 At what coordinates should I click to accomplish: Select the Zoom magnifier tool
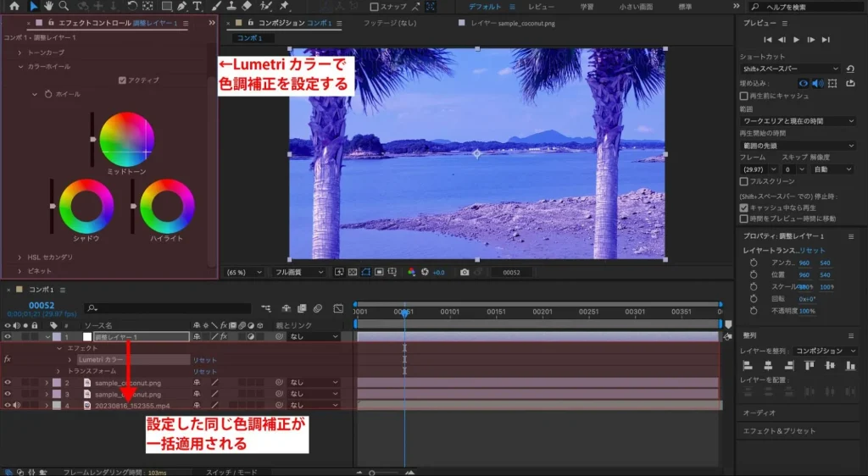click(x=64, y=6)
